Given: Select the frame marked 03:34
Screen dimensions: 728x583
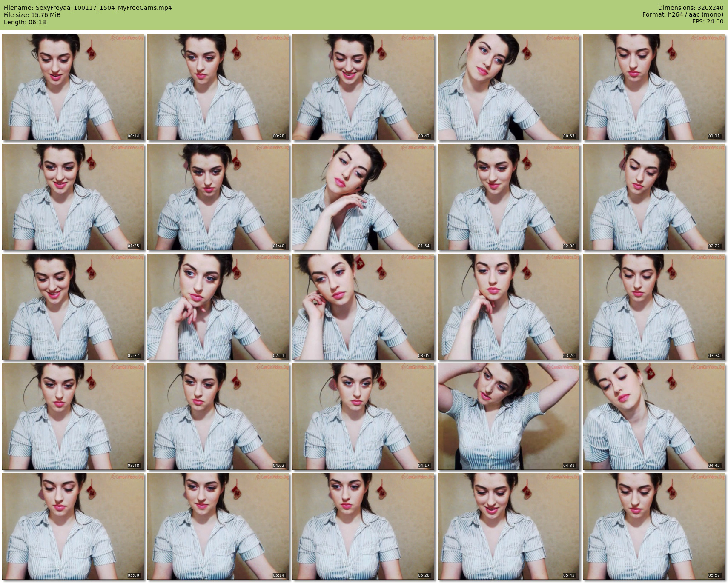Looking at the screenshot, I should [x=654, y=307].
